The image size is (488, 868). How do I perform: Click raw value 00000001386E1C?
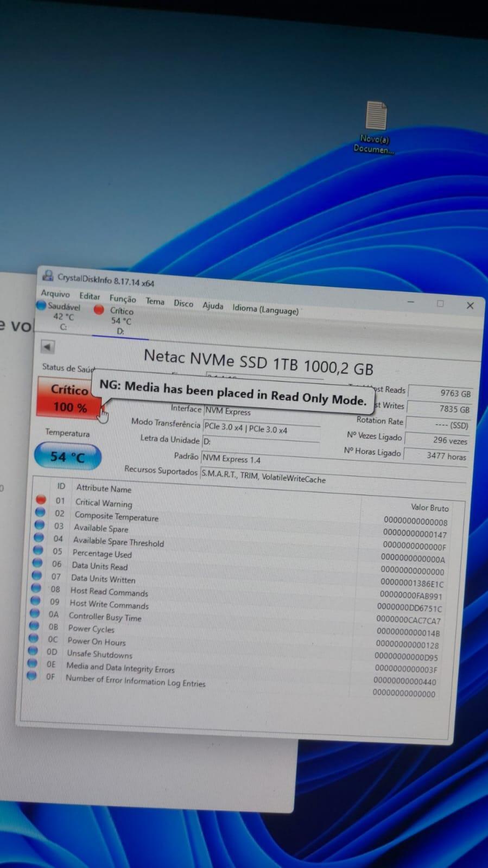(411, 583)
